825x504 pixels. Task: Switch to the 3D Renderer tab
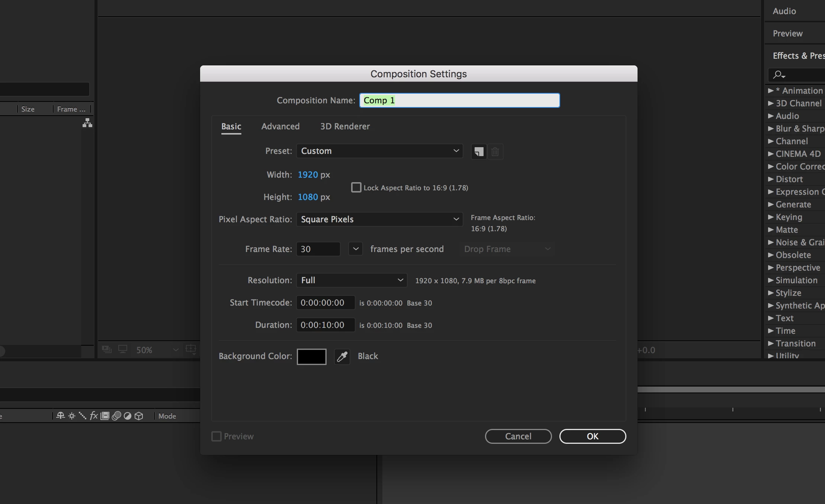345,126
